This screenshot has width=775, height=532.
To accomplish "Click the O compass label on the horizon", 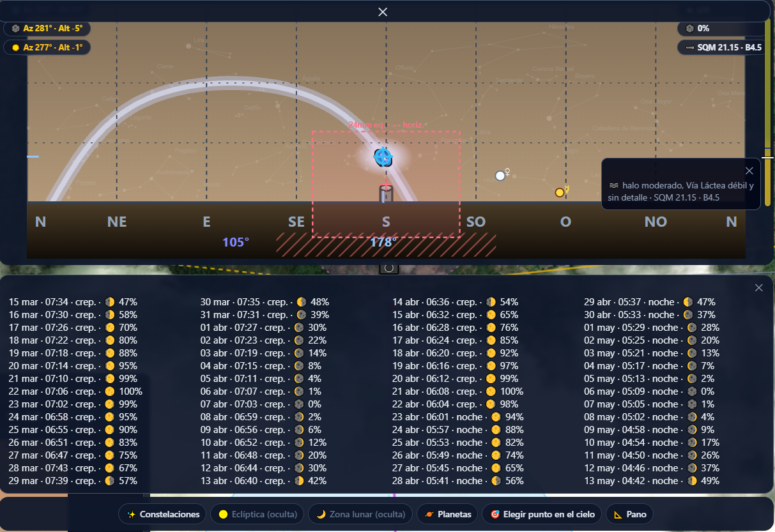I will (x=565, y=222).
